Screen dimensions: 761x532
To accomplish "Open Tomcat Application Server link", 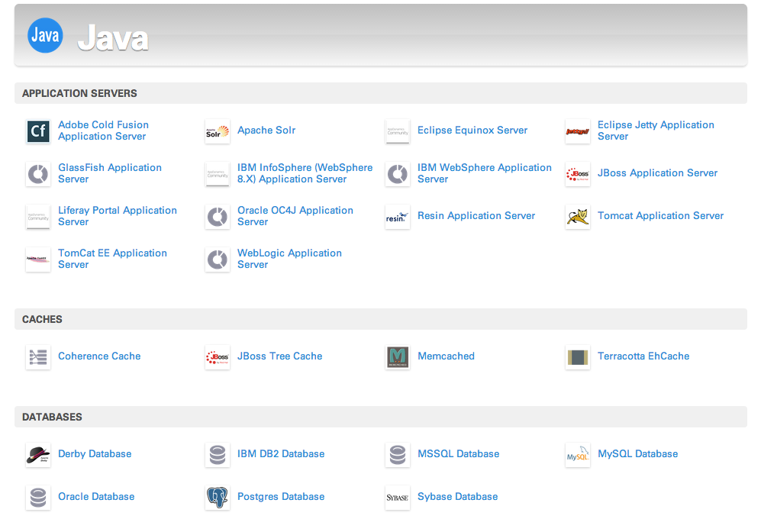I will pos(660,215).
